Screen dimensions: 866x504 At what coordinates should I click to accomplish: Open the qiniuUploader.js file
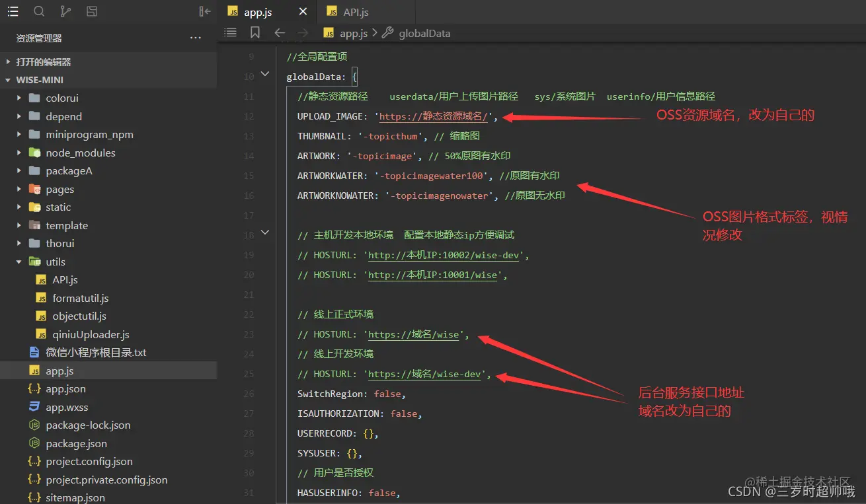click(91, 334)
